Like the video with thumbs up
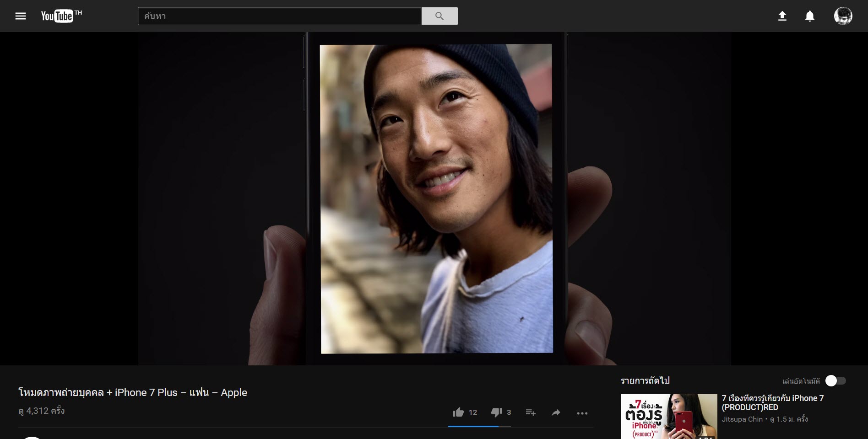The width and height of the screenshot is (868, 439). 458,412
